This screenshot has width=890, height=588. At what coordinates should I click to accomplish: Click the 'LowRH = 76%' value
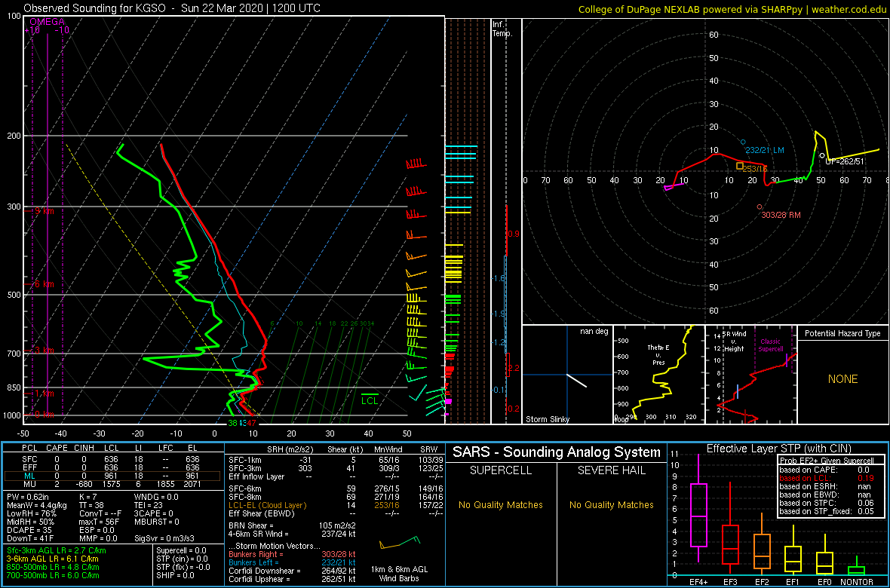(x=31, y=513)
